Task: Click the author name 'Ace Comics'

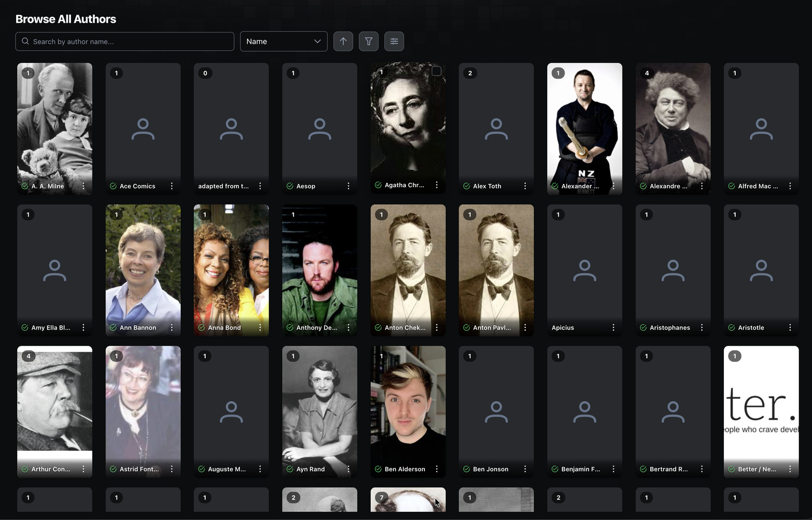Action: tap(137, 186)
